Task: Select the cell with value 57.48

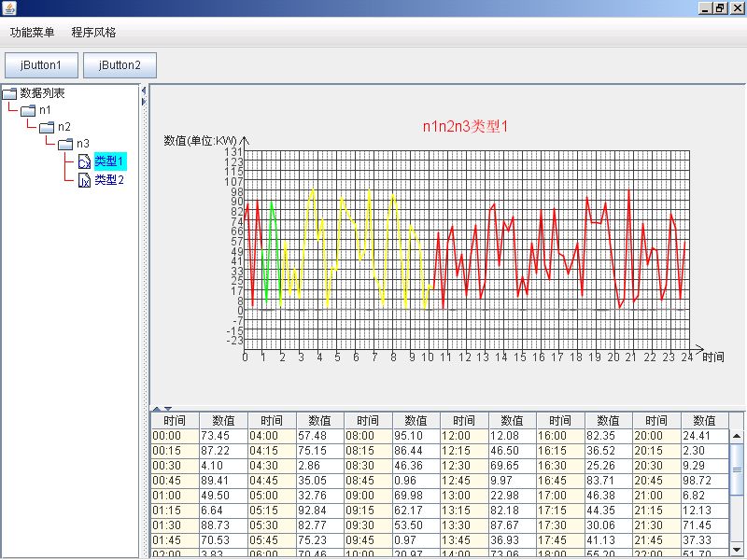Action: (x=319, y=436)
